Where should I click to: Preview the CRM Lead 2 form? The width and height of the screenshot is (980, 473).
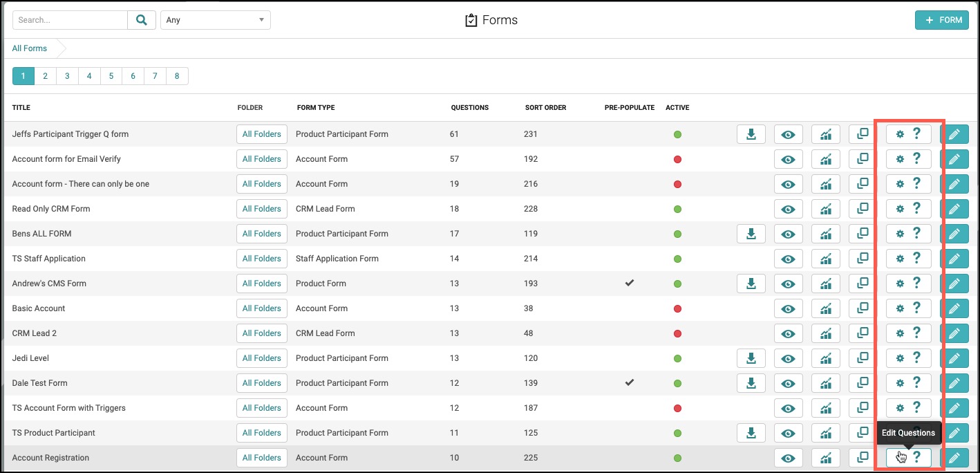tap(789, 333)
